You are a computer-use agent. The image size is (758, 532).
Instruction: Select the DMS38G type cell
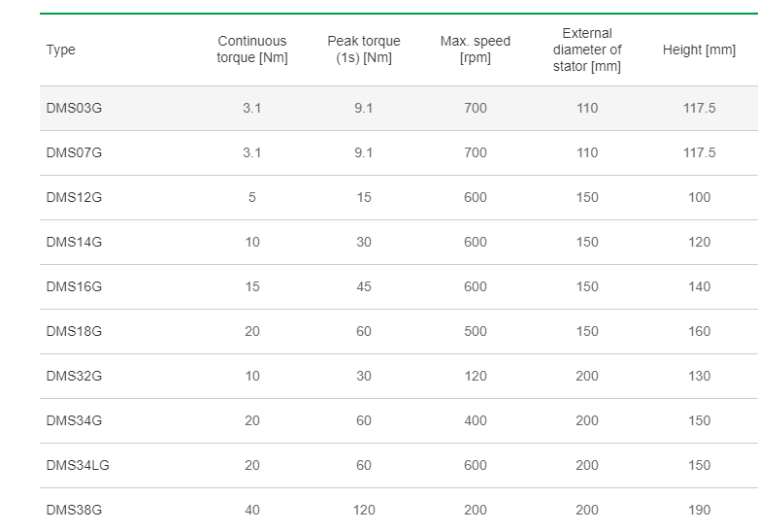74,510
